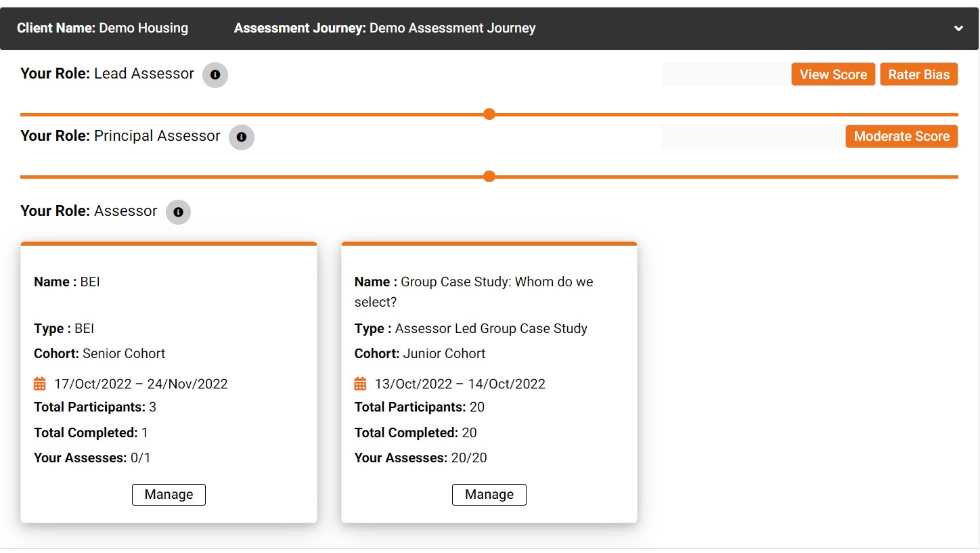Viewport: 980px width, 553px height.
Task: Select Assessment Journey Demo Assessment Journey text
Action: 384,28
